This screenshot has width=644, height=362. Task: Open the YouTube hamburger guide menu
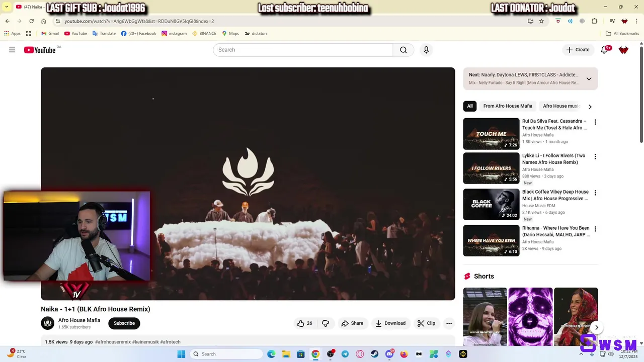click(12, 50)
